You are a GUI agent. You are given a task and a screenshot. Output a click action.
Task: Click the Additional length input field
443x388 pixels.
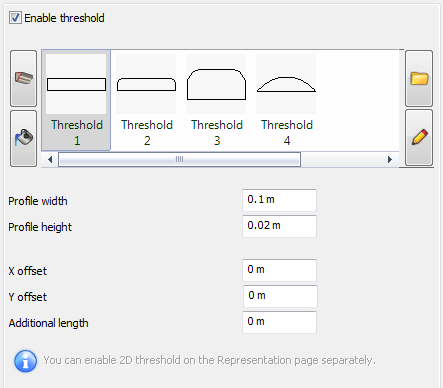[279, 322]
